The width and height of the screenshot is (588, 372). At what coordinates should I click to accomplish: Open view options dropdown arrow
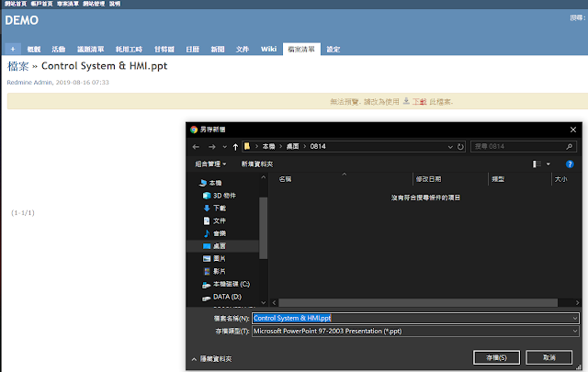point(548,163)
